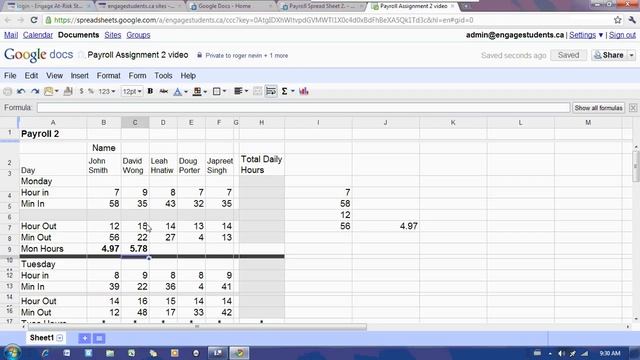Image resolution: width=640 pixels, height=360 pixels.
Task: Open the Format menu
Action: pos(109,76)
